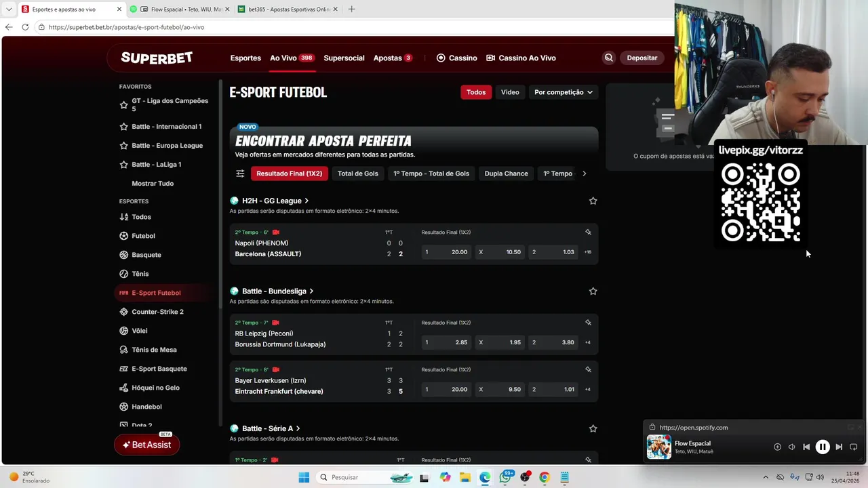Open the Bet Assist beta button

point(147,445)
